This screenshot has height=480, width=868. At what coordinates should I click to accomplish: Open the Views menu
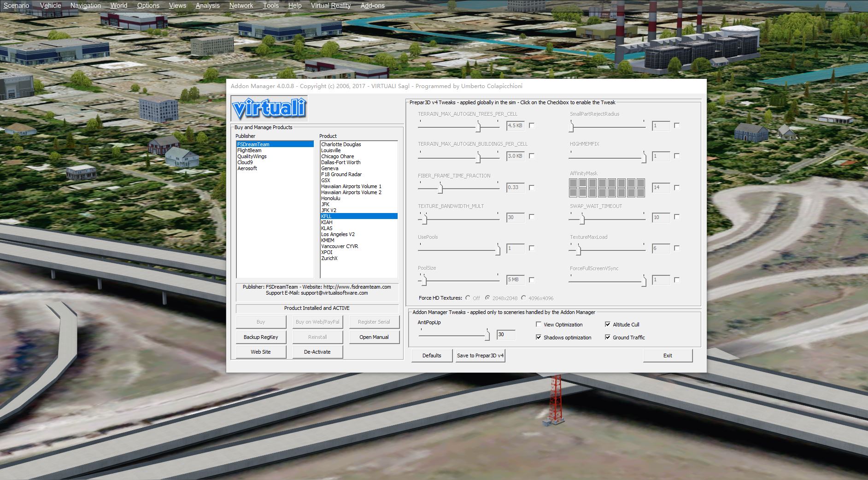coord(177,6)
